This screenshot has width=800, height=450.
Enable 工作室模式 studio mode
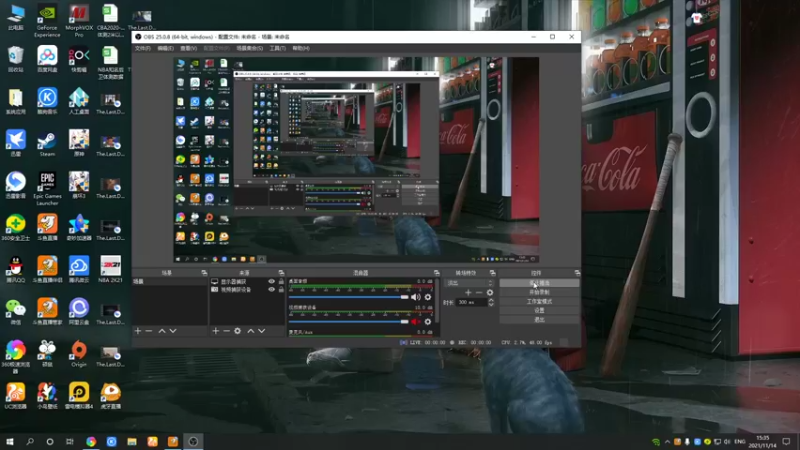click(x=539, y=301)
